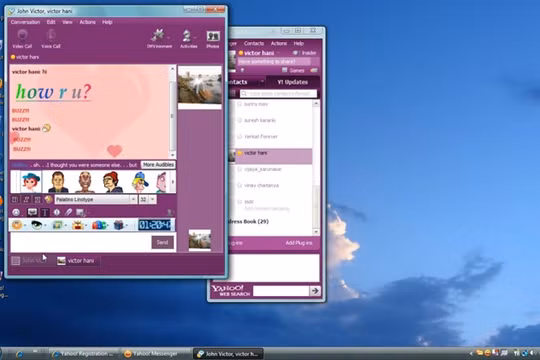Click the second formatting icon left of font box
This screenshot has height=360, width=540.
26,199
